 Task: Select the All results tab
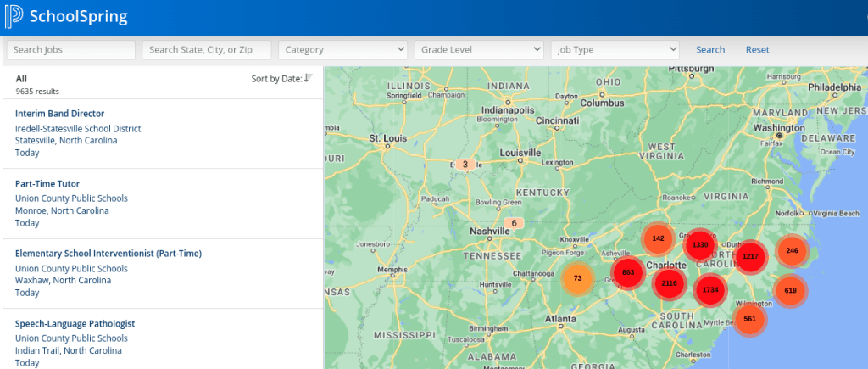coord(22,78)
